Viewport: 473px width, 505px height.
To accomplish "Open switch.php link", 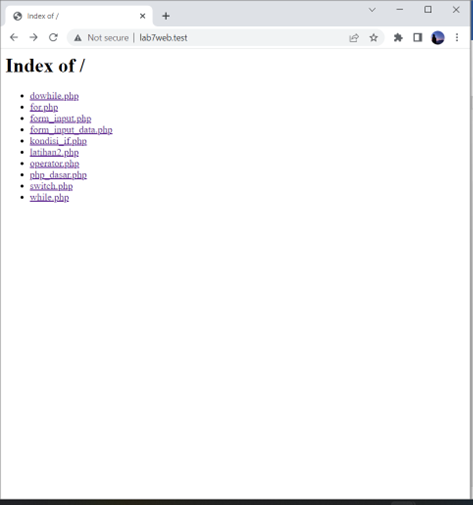I will point(51,186).
